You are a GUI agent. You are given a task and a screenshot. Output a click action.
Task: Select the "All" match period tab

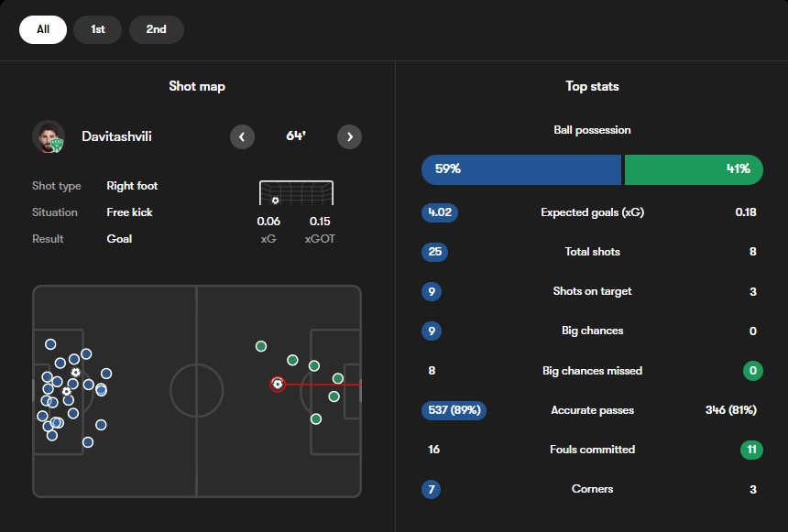click(43, 29)
